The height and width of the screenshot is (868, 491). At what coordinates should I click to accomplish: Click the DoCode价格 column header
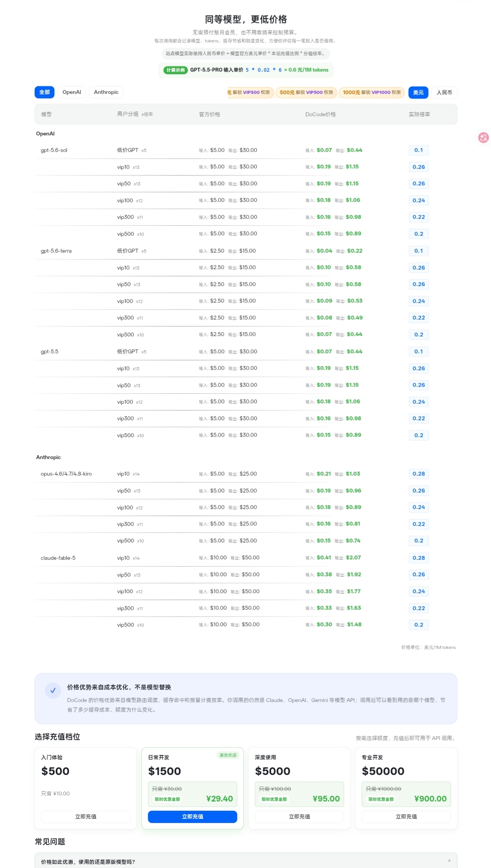(320, 114)
